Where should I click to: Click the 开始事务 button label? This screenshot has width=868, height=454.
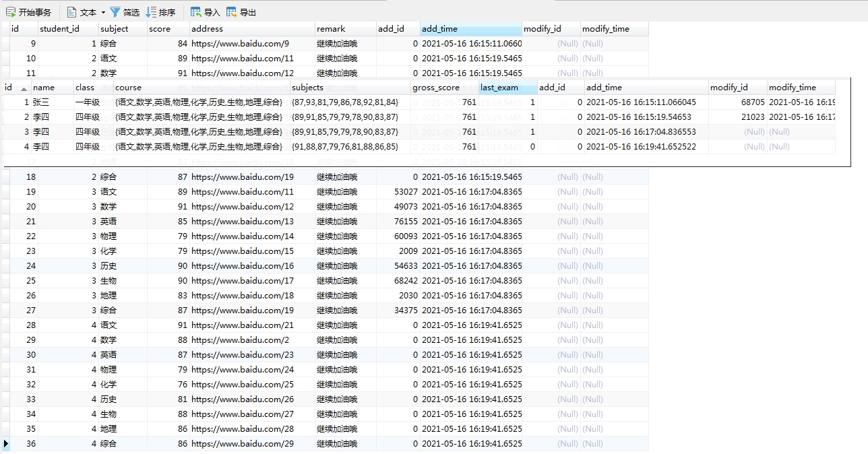pyautogui.click(x=34, y=12)
